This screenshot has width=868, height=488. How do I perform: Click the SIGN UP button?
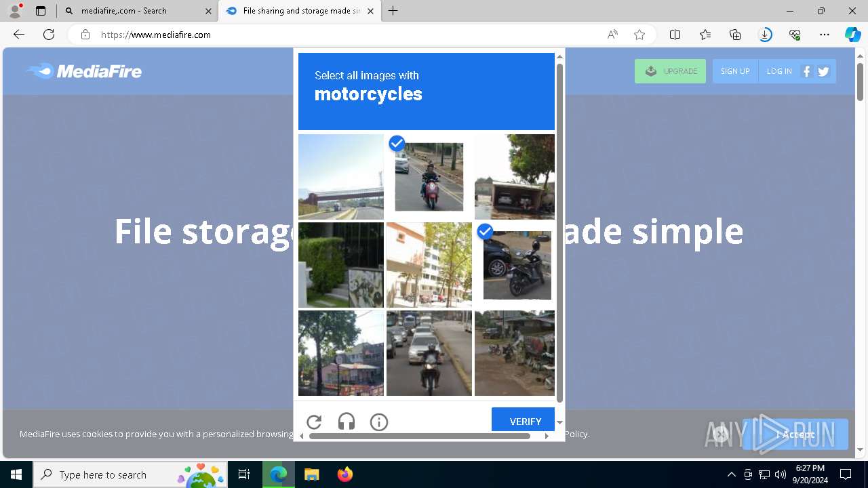click(x=735, y=71)
